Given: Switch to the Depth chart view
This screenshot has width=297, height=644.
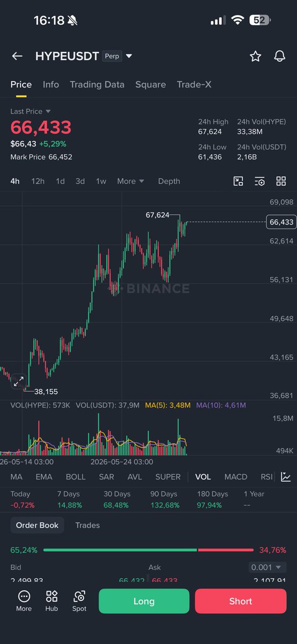Looking at the screenshot, I should [169, 181].
